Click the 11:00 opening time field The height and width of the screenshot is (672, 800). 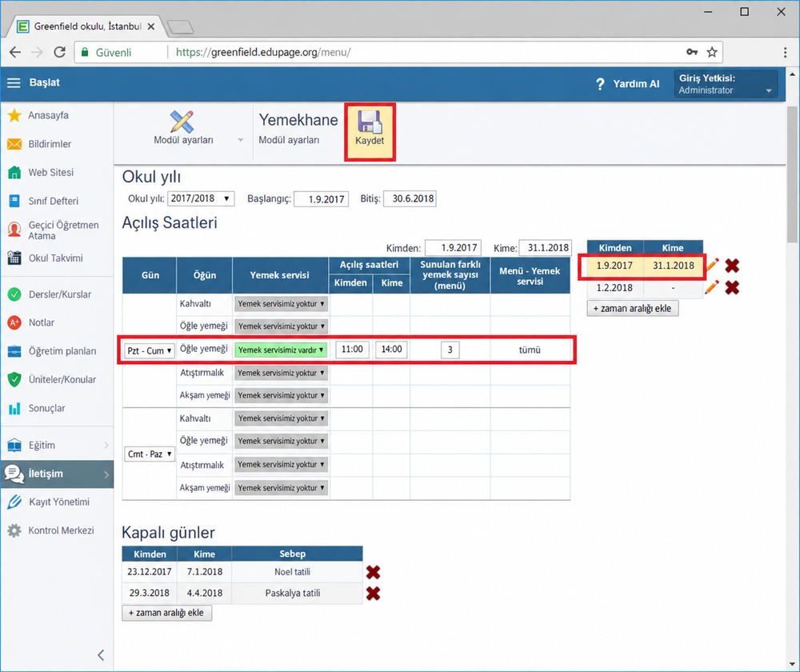pyautogui.click(x=352, y=350)
